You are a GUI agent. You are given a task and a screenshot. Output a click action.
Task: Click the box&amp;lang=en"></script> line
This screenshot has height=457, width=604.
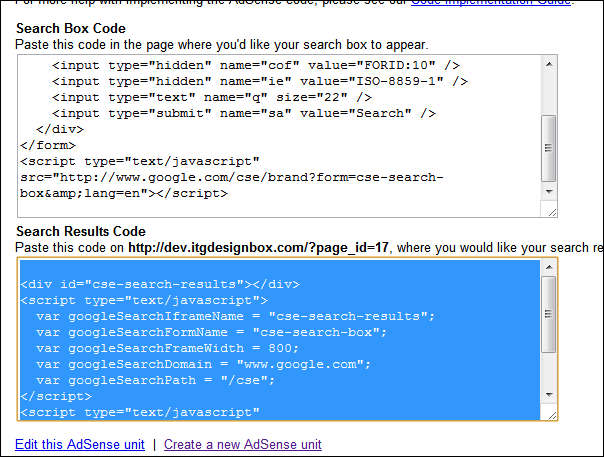[124, 193]
